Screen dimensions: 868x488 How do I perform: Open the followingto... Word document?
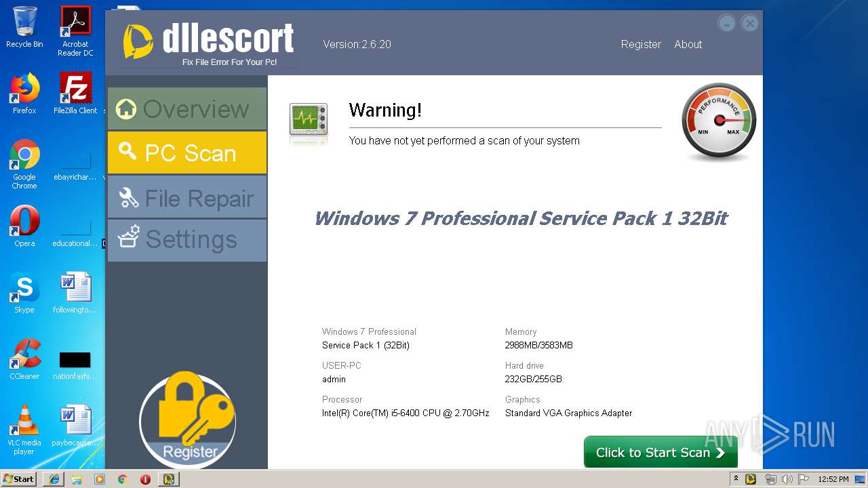pos(75,293)
